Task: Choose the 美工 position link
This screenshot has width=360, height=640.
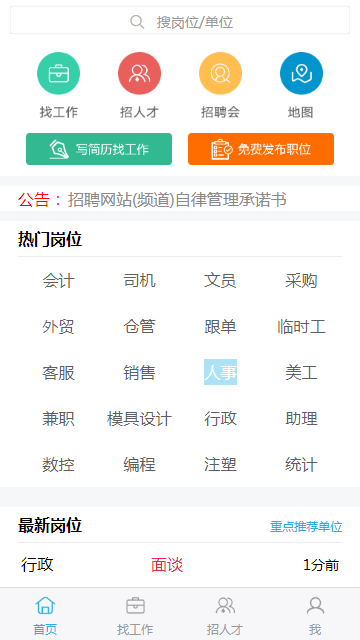Action: click(x=301, y=373)
